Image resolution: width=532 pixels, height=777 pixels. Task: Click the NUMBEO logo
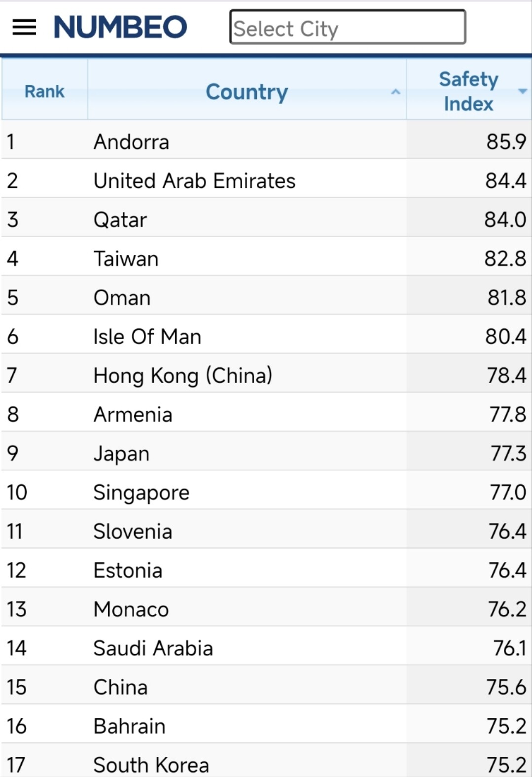[x=120, y=27]
